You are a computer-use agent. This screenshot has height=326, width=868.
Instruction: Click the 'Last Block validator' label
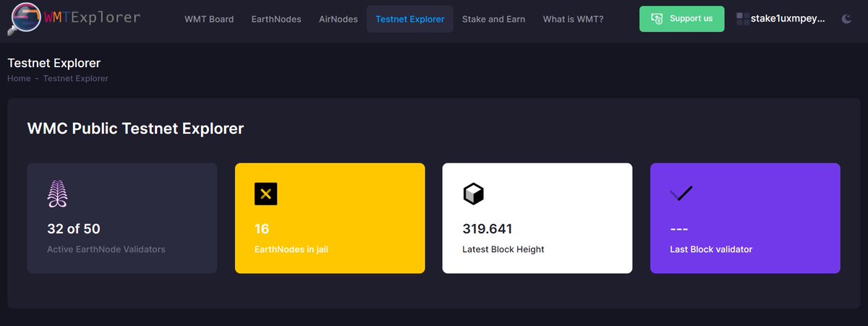pos(711,249)
